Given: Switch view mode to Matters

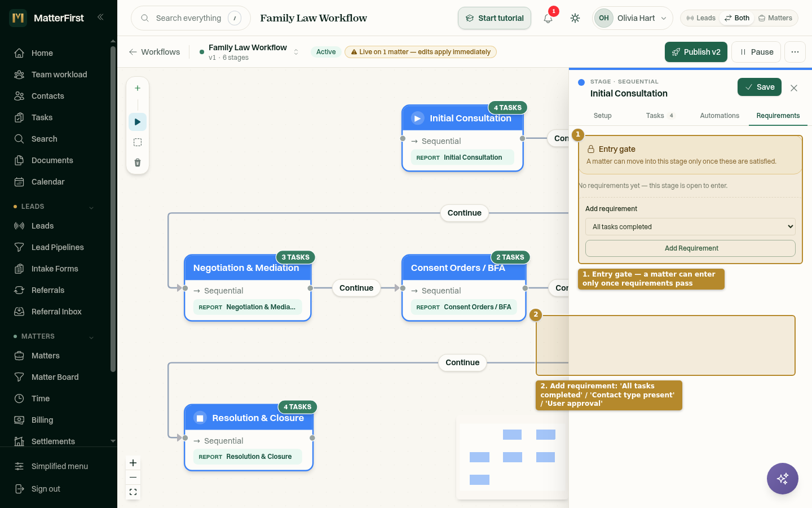Looking at the screenshot, I should 775,18.
